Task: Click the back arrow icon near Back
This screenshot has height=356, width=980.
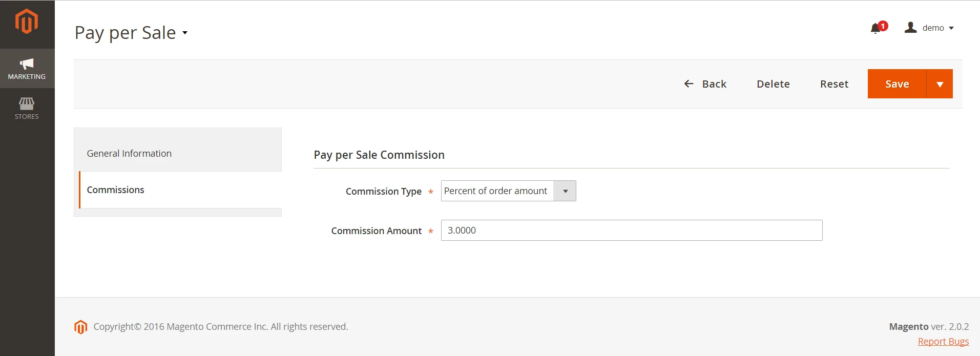Action: 689,83
